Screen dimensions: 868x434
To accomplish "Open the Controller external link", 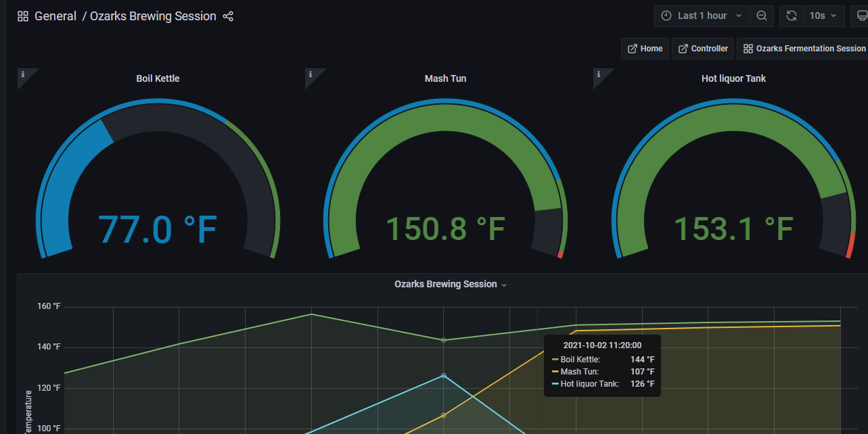I will (x=703, y=49).
